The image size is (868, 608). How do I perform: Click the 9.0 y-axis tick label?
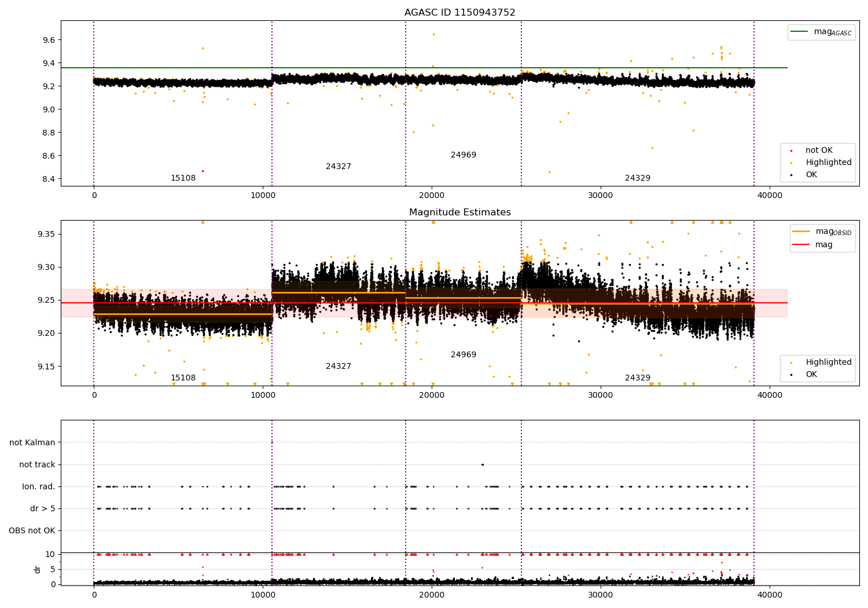[49, 109]
